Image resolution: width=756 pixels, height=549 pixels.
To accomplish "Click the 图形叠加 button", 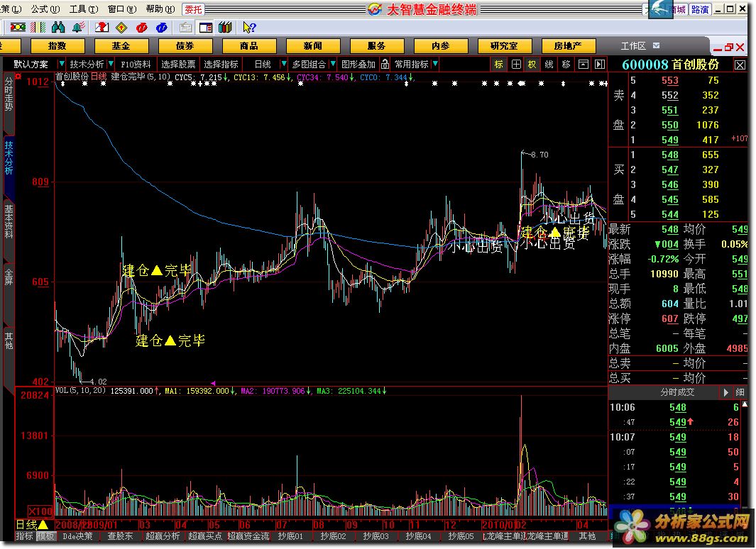I will click(x=358, y=64).
